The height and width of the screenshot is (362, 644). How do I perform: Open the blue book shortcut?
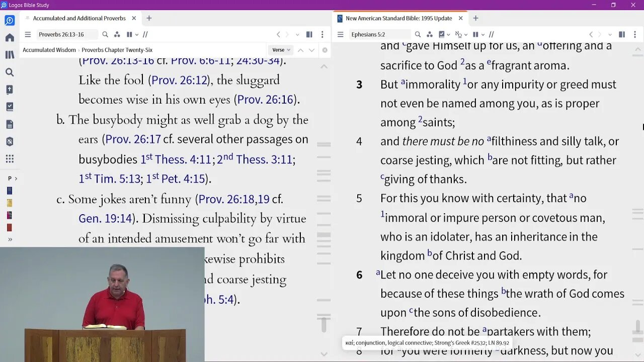click(x=10, y=191)
